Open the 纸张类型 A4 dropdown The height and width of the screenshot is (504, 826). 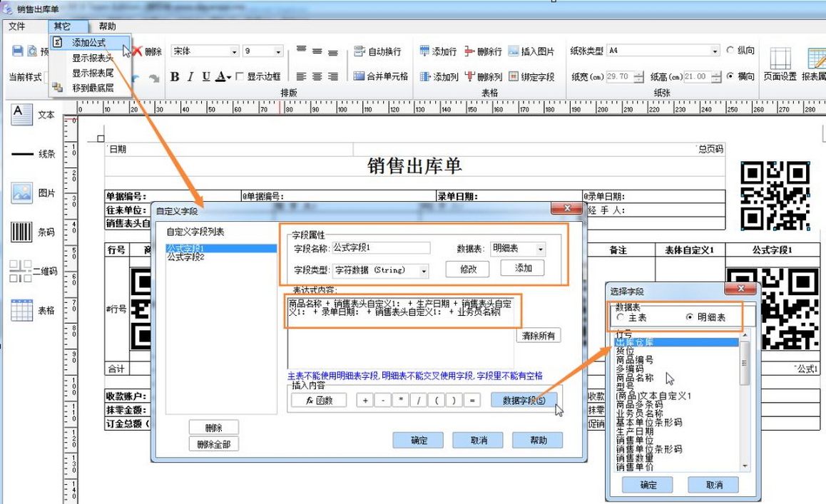tap(715, 51)
